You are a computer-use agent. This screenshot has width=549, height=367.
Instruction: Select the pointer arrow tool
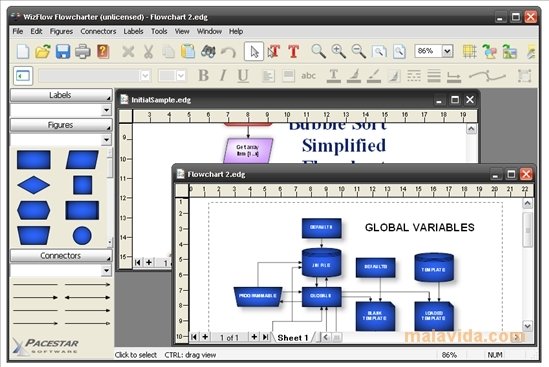point(254,52)
